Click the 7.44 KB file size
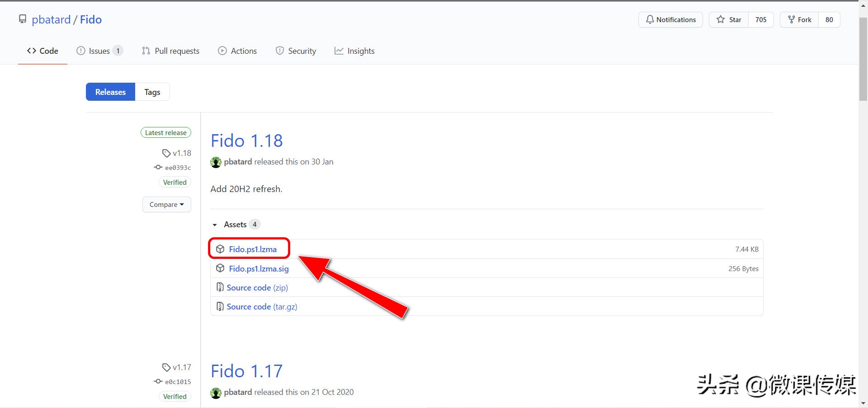Viewport: 868px width, 408px height. 747,249
